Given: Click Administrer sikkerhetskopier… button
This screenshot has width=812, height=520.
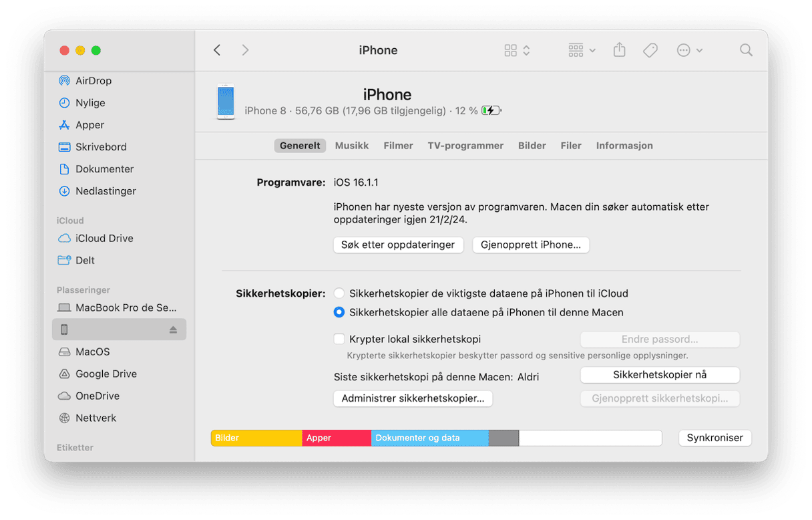Looking at the screenshot, I should (x=413, y=398).
